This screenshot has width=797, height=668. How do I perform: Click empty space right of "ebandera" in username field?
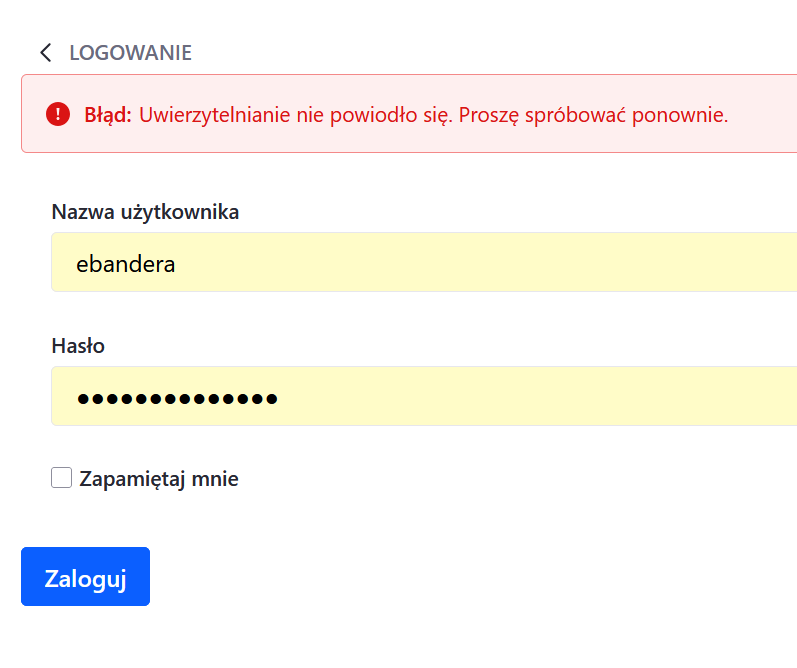pos(500,264)
